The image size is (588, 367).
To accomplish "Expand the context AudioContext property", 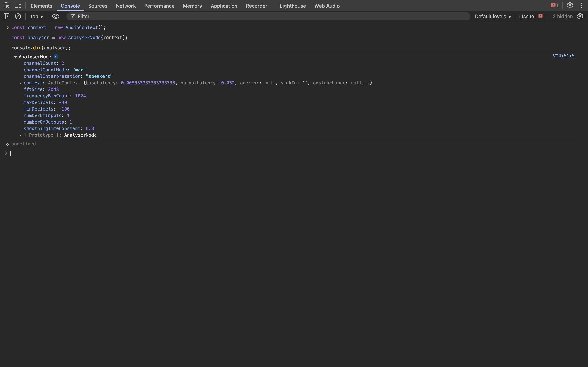I will (20, 83).
